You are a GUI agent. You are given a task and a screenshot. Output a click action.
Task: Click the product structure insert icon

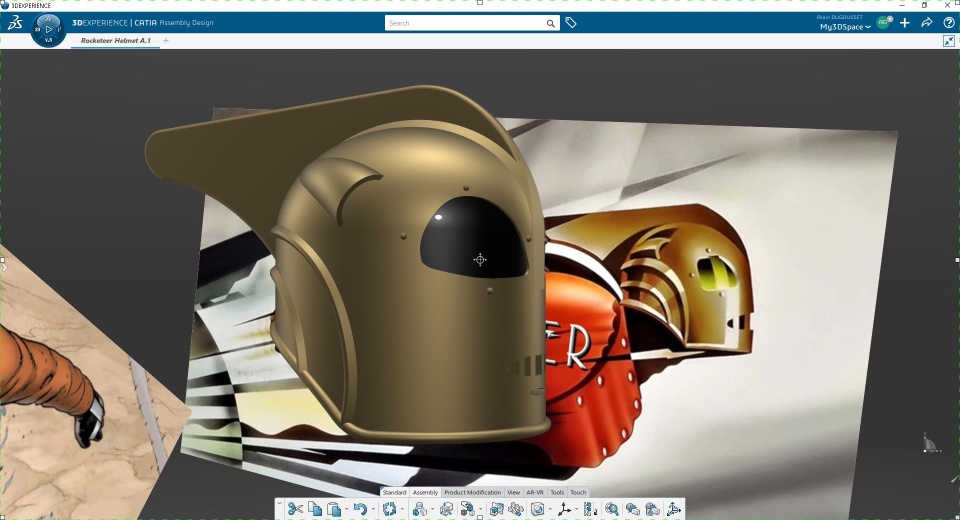(419, 509)
